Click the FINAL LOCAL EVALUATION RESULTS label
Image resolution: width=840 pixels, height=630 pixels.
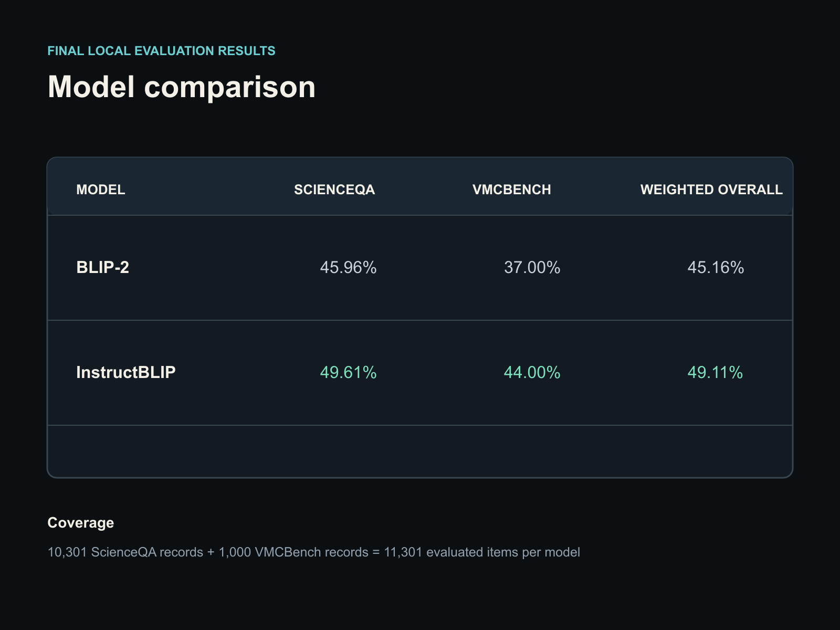[x=162, y=51]
